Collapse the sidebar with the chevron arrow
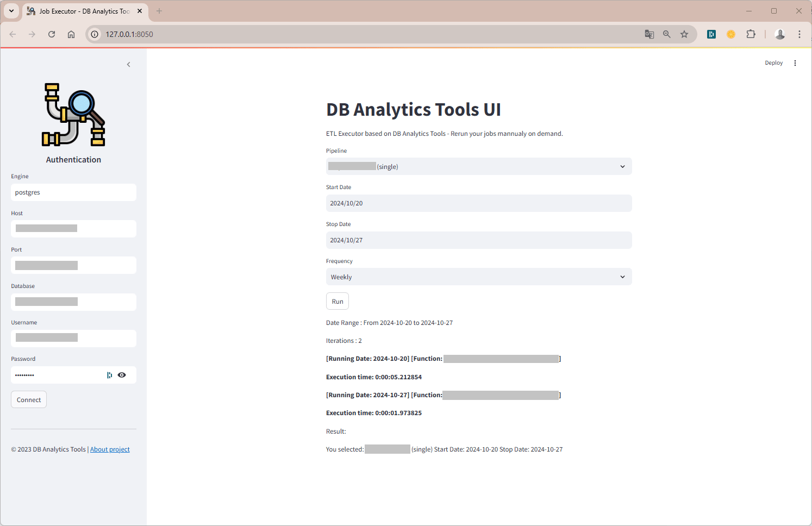 point(129,65)
